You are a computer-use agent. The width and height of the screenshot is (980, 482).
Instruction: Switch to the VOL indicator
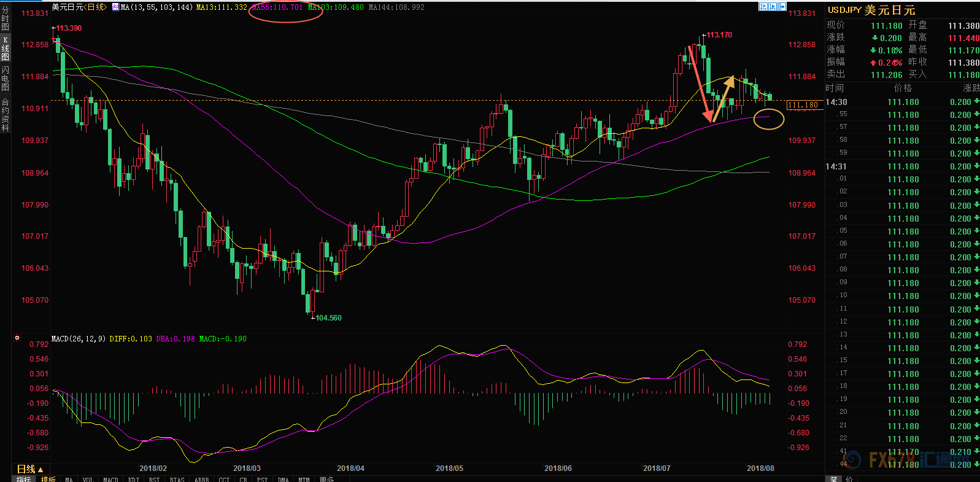pos(88,479)
